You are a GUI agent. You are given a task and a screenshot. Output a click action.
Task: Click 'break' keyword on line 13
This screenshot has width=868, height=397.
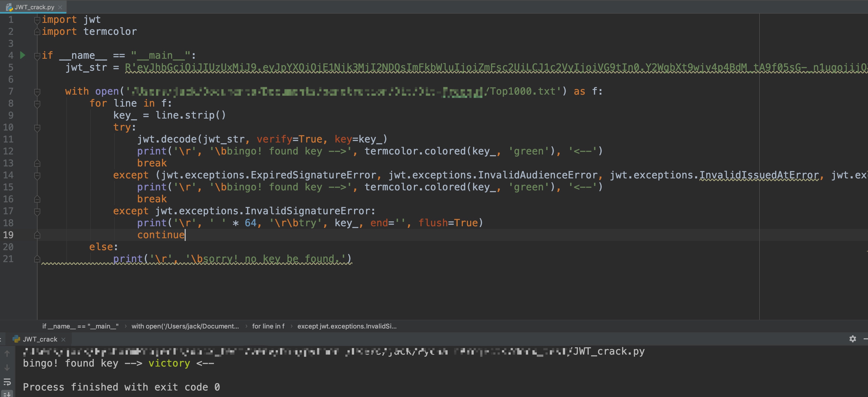coord(152,163)
